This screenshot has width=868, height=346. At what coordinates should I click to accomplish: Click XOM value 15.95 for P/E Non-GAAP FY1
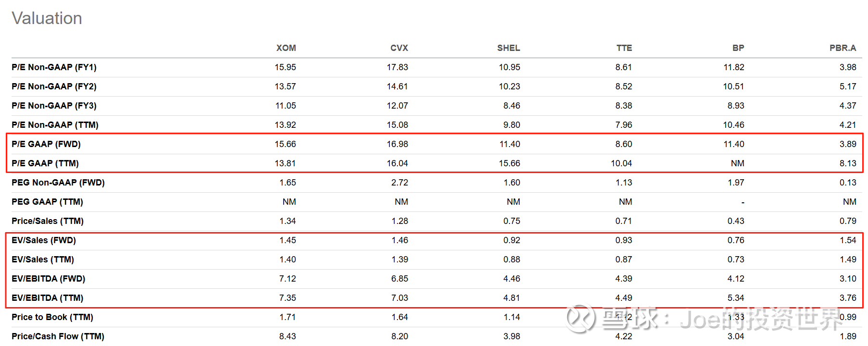point(285,67)
